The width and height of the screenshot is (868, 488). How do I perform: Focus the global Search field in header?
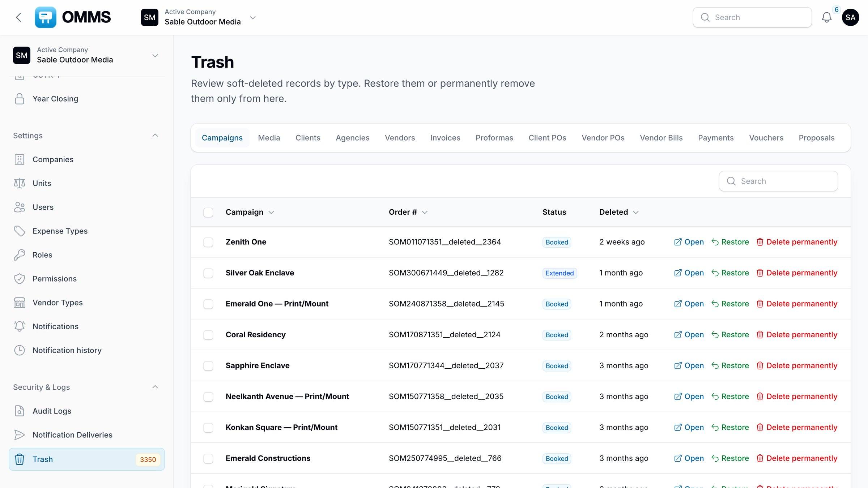click(x=752, y=17)
